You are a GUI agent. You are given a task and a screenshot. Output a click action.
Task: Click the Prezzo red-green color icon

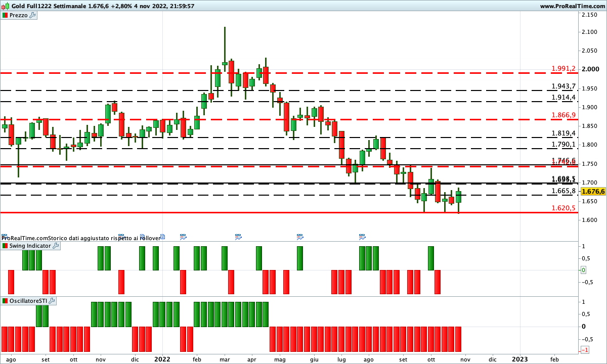click(x=5, y=15)
